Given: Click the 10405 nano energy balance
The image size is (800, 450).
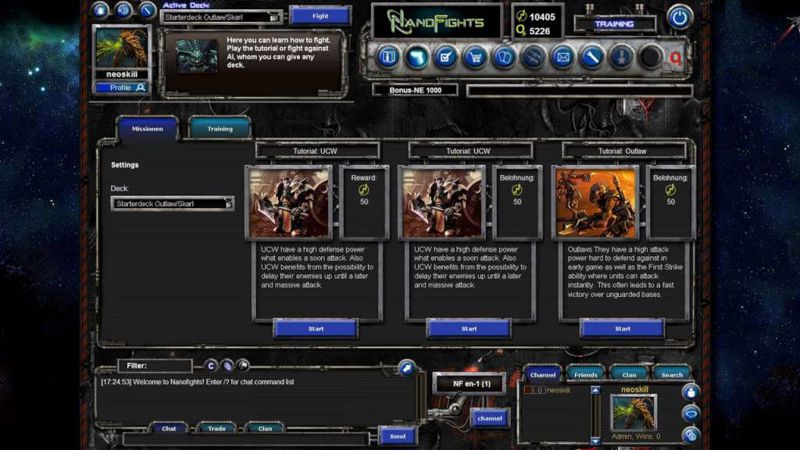Looking at the screenshot, I should pos(541,17).
